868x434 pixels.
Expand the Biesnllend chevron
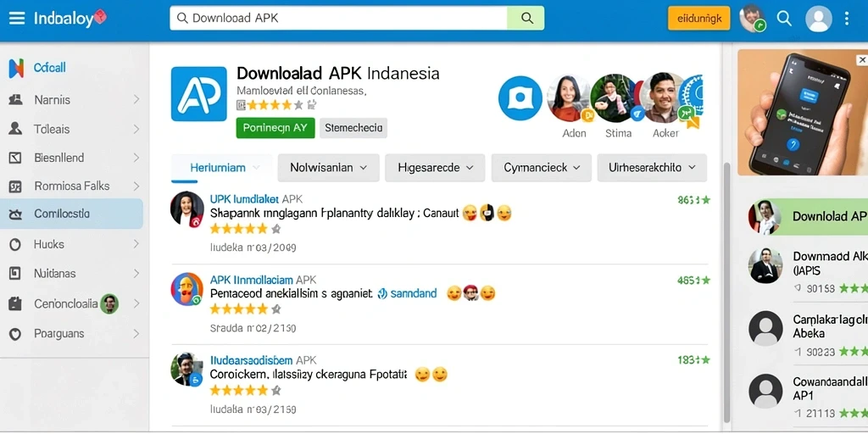click(x=136, y=158)
